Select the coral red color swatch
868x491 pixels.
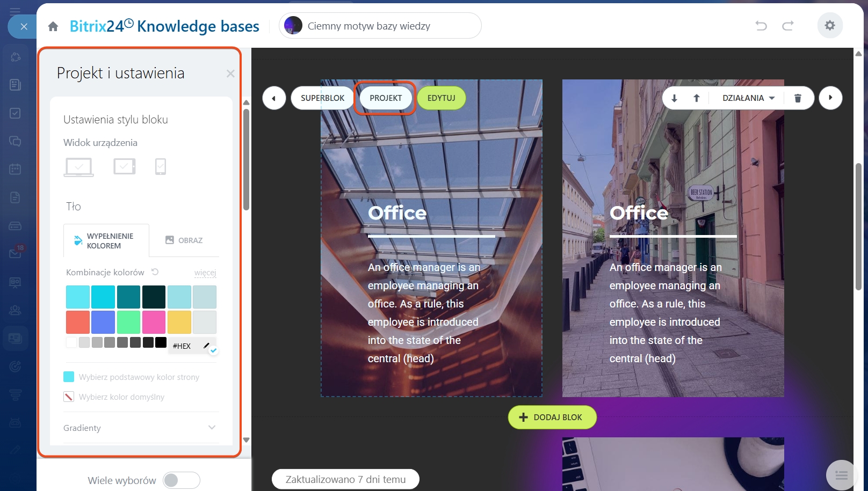click(x=78, y=323)
